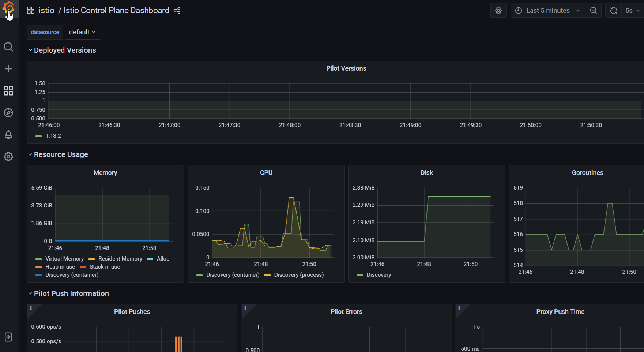The width and height of the screenshot is (644, 352).
Task: Collapse the Pilot Push Information row
Action: tap(69, 293)
